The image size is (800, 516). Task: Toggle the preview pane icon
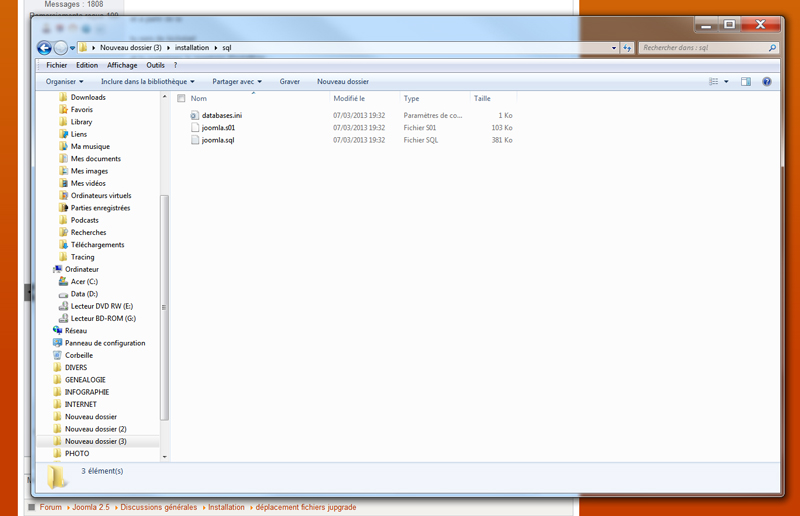click(745, 82)
